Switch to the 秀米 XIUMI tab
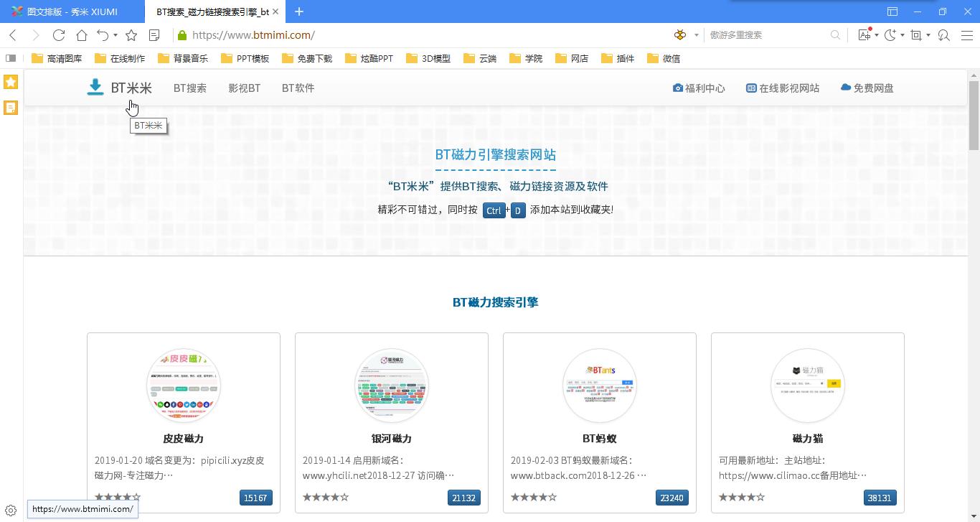Screen dimensions: 980x522 72,11
